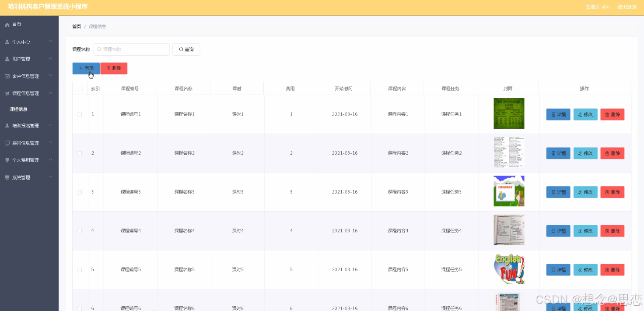Tick the checkbox for 课程编号1 row
Image resolution: width=644 pixels, height=311 pixels.
pyautogui.click(x=80, y=115)
